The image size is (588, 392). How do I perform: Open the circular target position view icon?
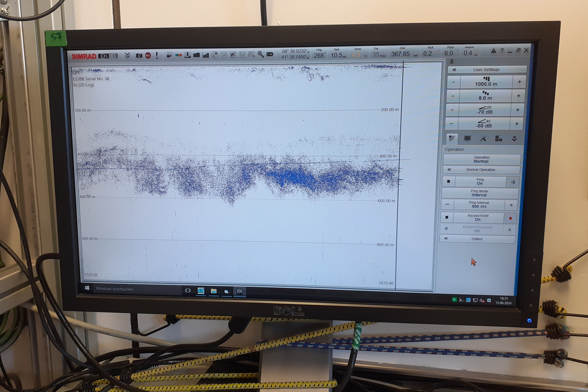pyautogui.click(x=215, y=55)
